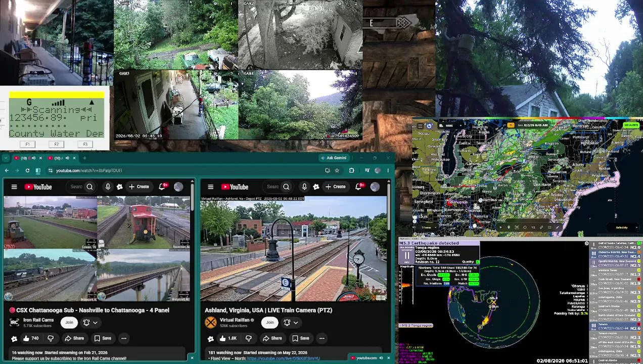Dislike the Ashland Virginia video
Viewport: 643px width, 364px height.
point(249,338)
